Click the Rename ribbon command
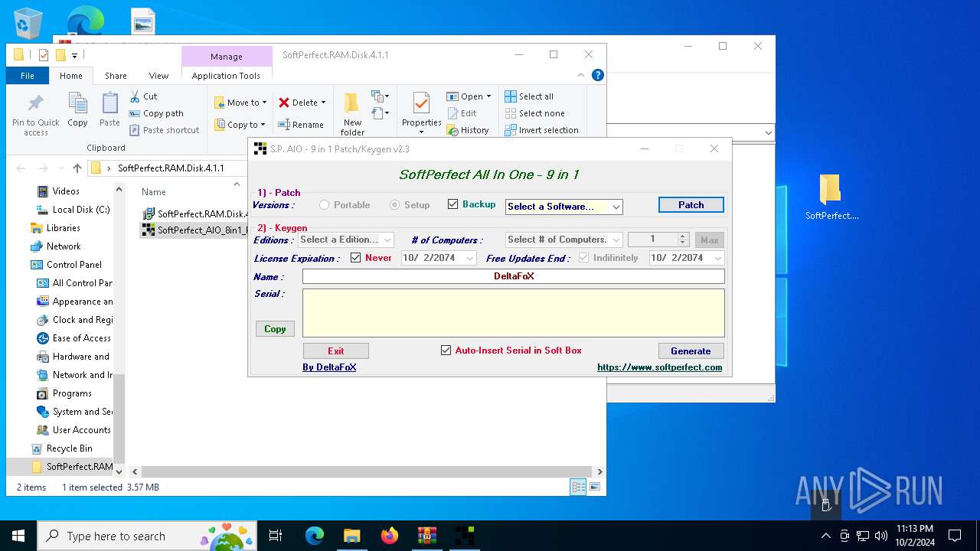 click(x=301, y=125)
